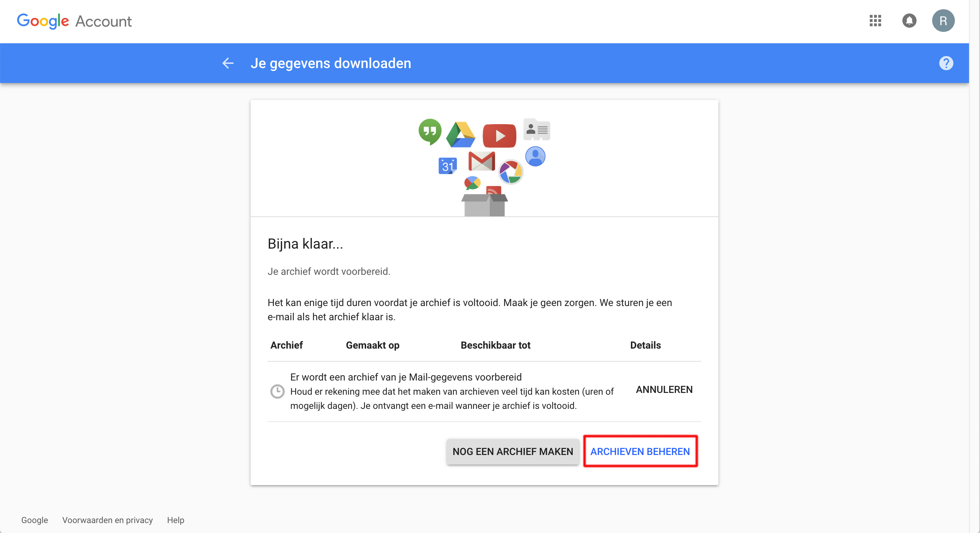Click the blue Calendar 31 icon
This screenshot has height=533, width=980.
[x=447, y=166]
